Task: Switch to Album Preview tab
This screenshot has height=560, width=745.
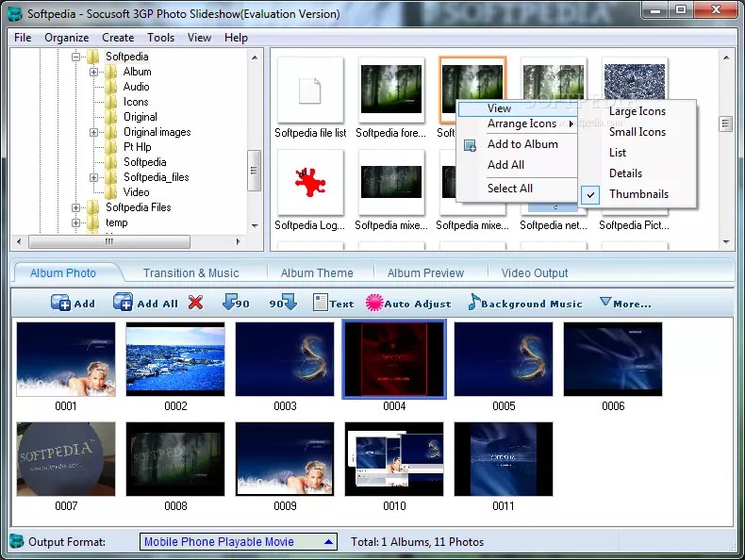Action: pos(425,273)
